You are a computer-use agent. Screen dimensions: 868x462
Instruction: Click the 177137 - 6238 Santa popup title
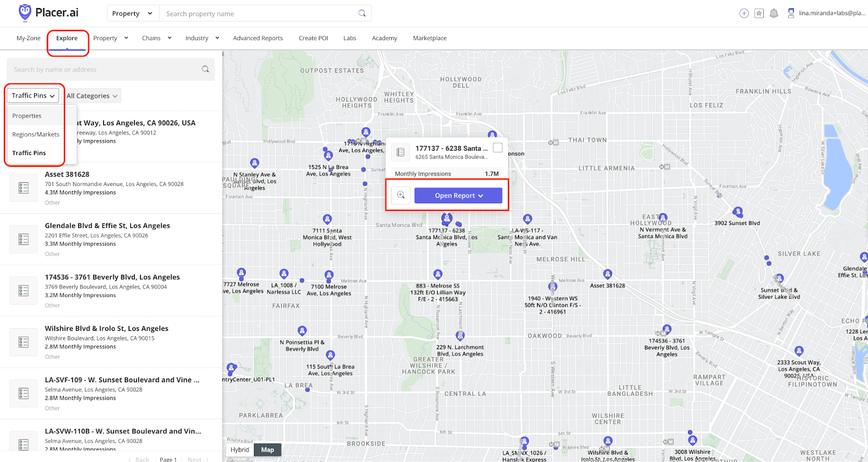[451, 148]
